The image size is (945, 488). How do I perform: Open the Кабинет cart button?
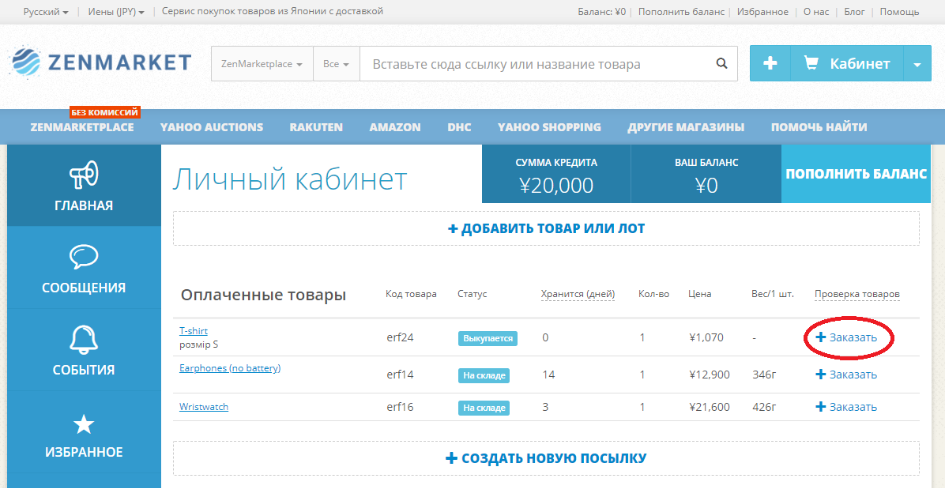(x=847, y=63)
